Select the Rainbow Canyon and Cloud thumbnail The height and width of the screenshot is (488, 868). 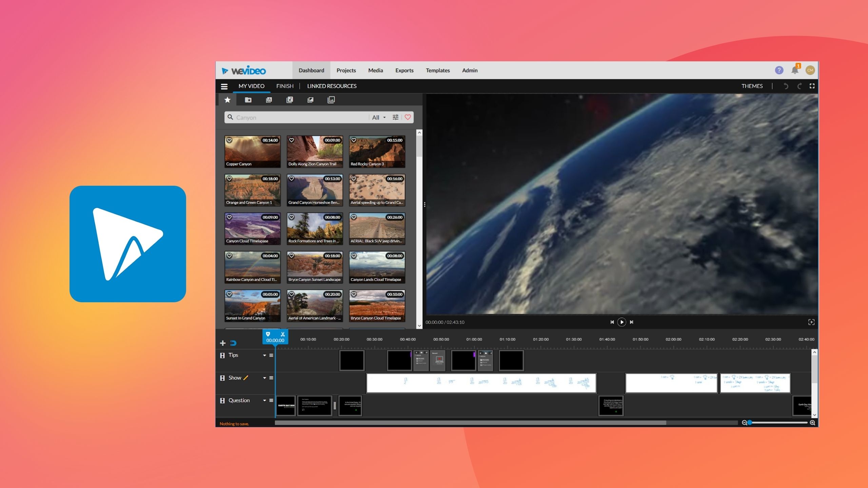[253, 267]
